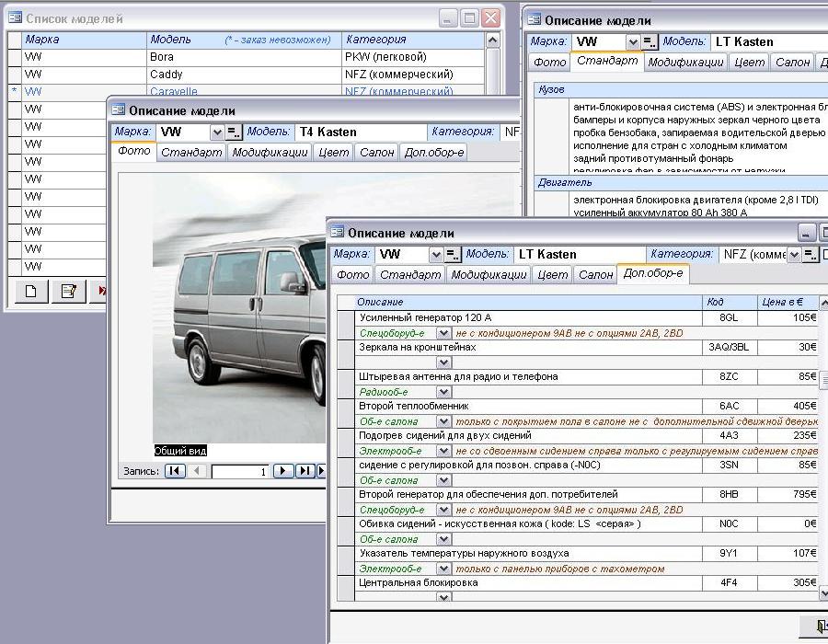Select the Bora row in model list

pos(162,57)
